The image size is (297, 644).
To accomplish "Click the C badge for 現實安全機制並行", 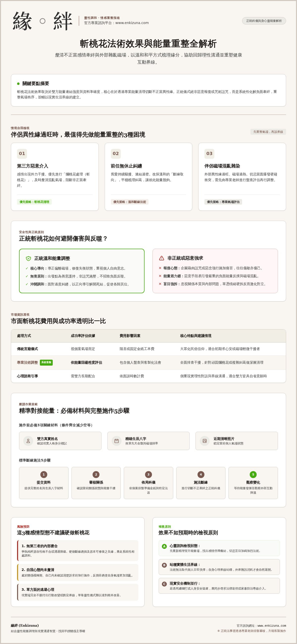I will (164, 584).
